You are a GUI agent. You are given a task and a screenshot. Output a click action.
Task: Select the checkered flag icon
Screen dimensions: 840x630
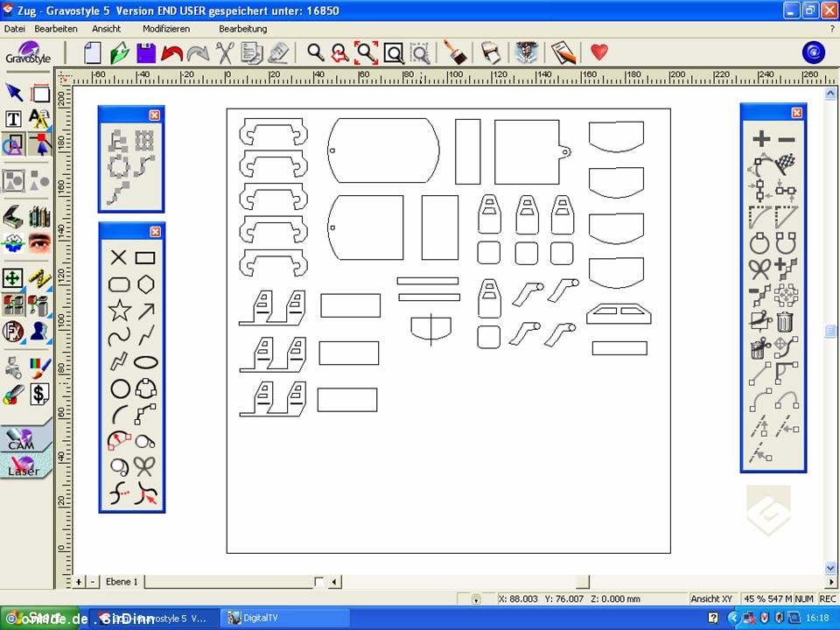point(786,164)
